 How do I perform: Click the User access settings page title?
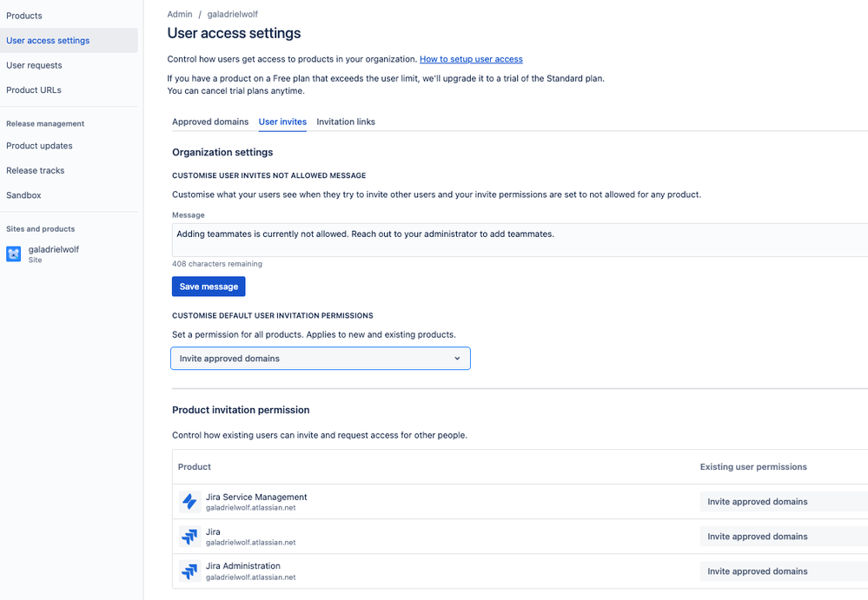point(235,33)
